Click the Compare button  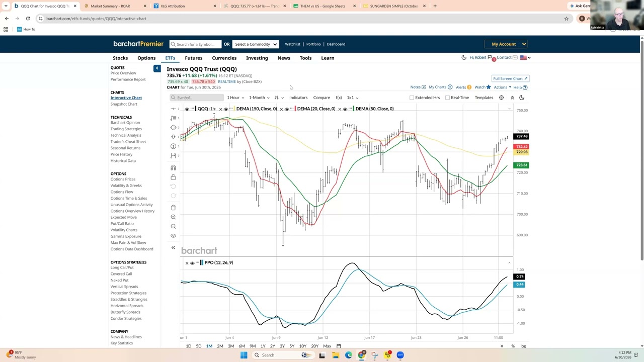point(321,98)
